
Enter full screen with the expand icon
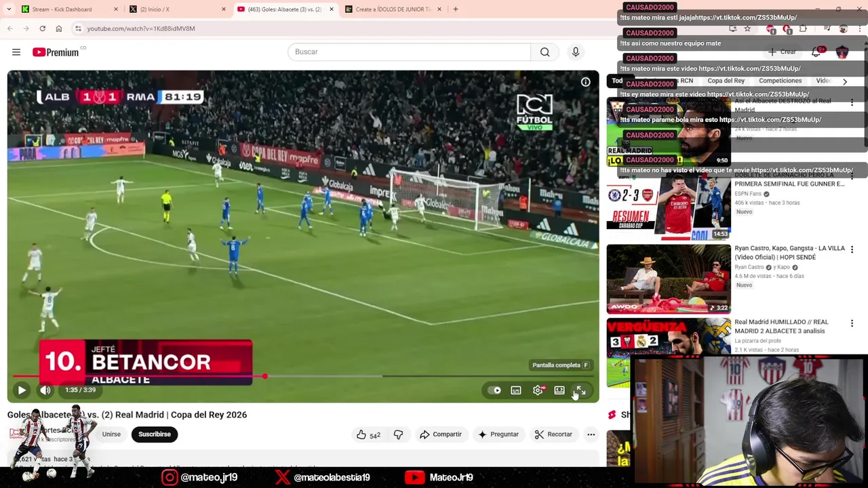tap(580, 390)
